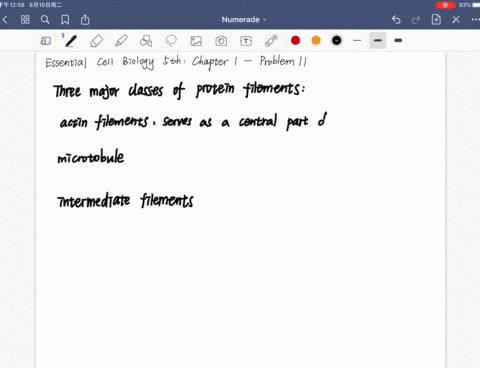Select the Shapes tool
This screenshot has height=368, width=480.
[x=146, y=41]
